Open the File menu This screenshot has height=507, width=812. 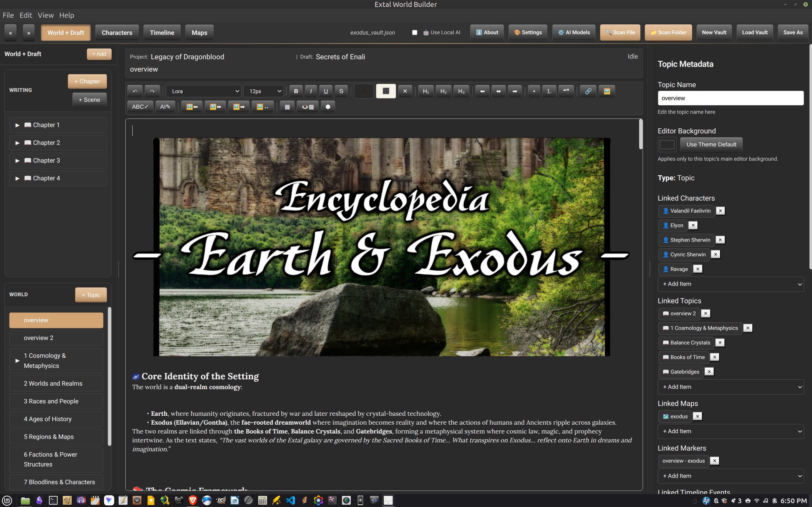pyautogui.click(x=8, y=15)
